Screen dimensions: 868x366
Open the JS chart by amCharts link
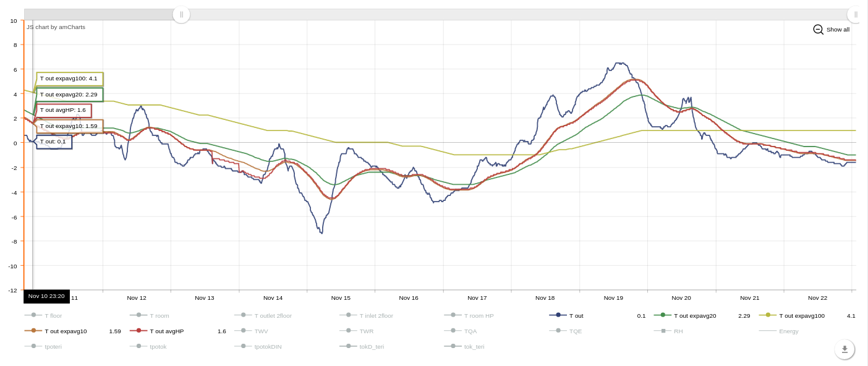pyautogui.click(x=56, y=27)
